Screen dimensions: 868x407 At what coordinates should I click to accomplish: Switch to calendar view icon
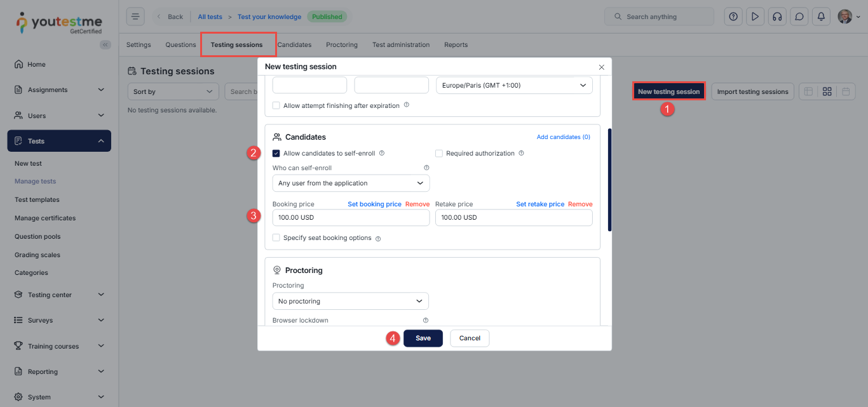pos(845,91)
